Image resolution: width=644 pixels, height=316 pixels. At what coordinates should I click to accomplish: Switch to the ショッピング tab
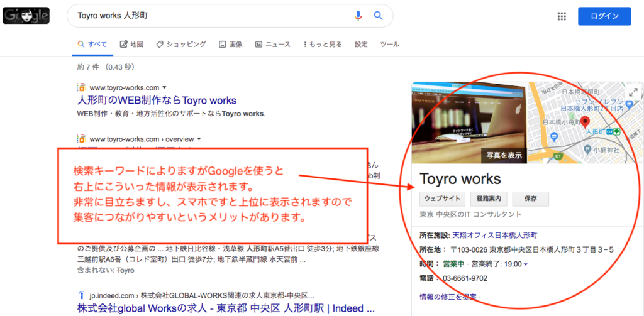[181, 45]
